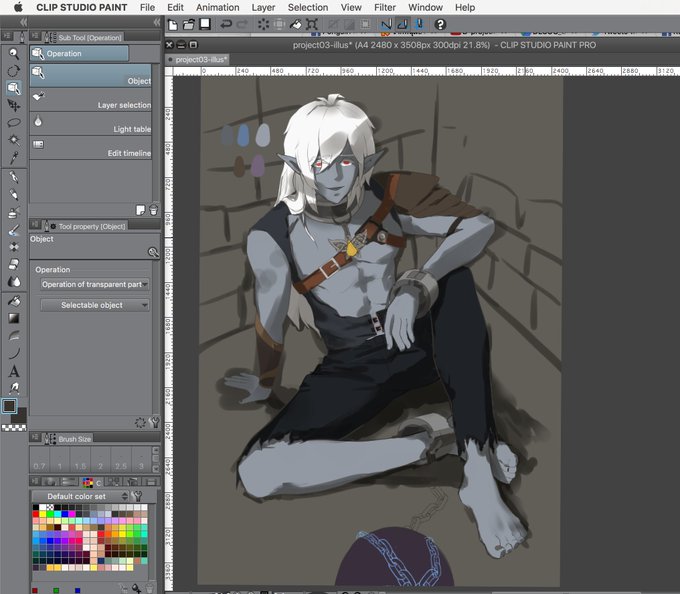Toggle Snap to Special Ruler

(402, 24)
